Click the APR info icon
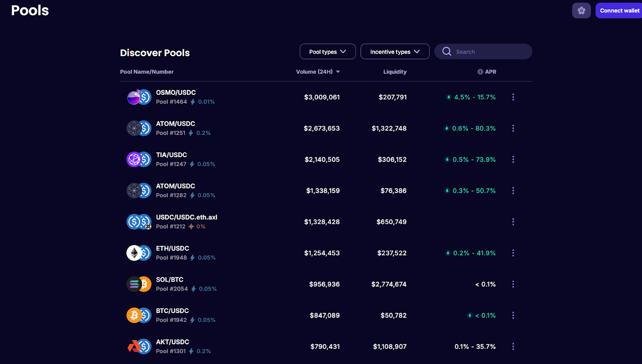The width and height of the screenshot is (642, 364). (x=480, y=72)
